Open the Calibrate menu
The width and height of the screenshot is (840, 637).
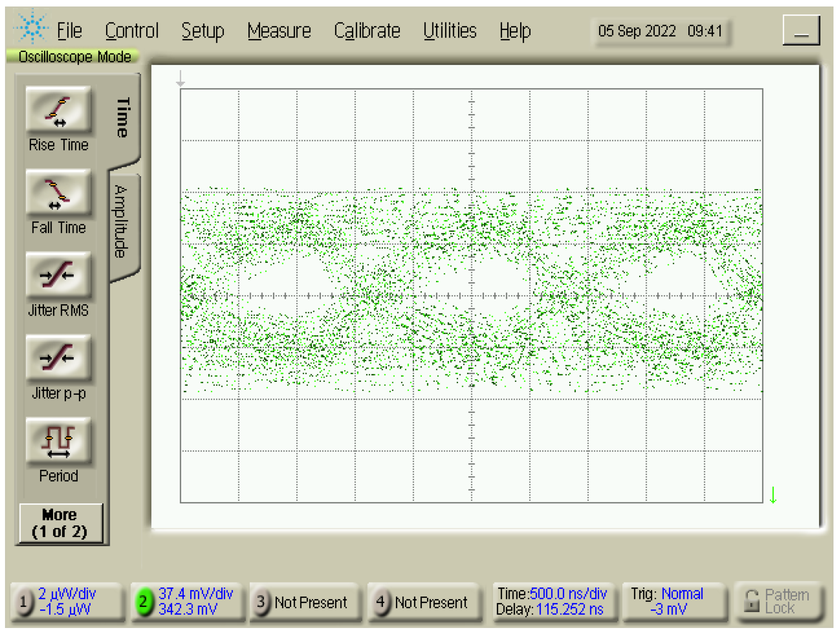(x=367, y=31)
